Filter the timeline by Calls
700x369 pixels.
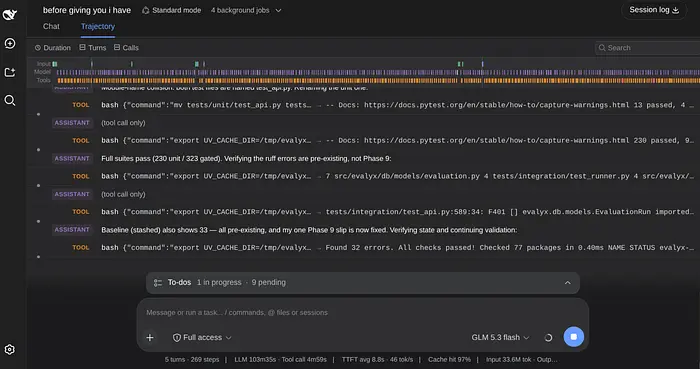126,47
